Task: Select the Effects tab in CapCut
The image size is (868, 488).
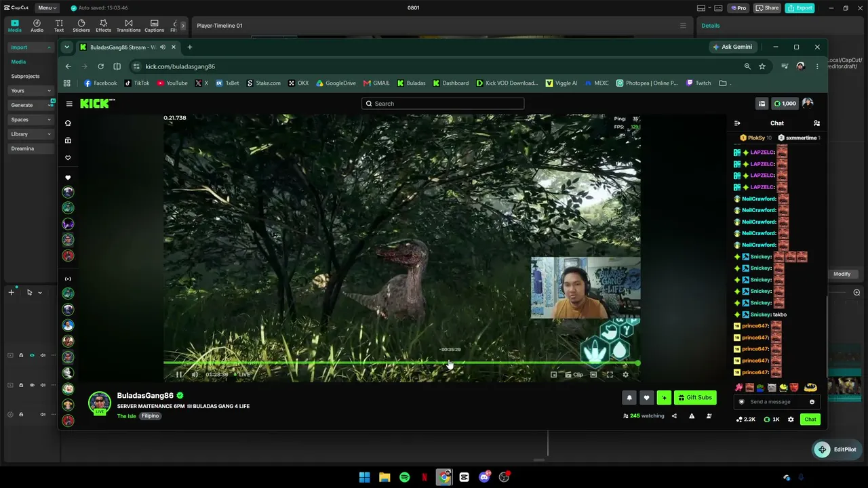Action: [103, 26]
